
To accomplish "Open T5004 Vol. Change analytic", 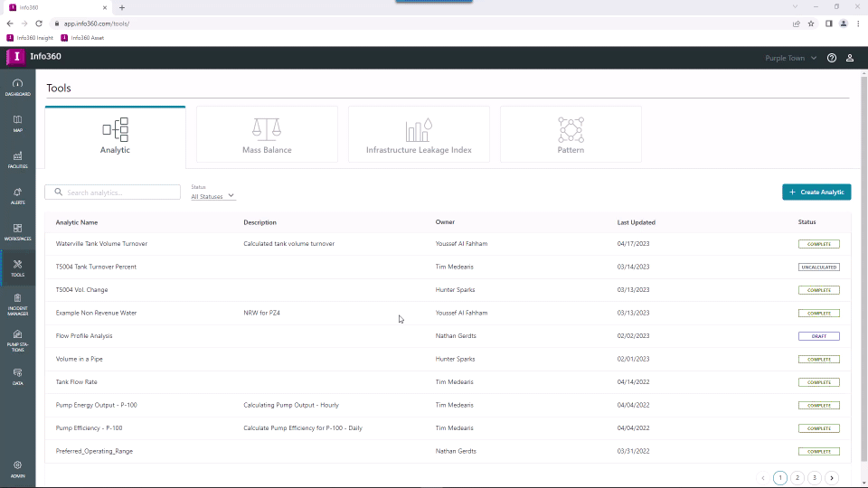I will pos(81,290).
